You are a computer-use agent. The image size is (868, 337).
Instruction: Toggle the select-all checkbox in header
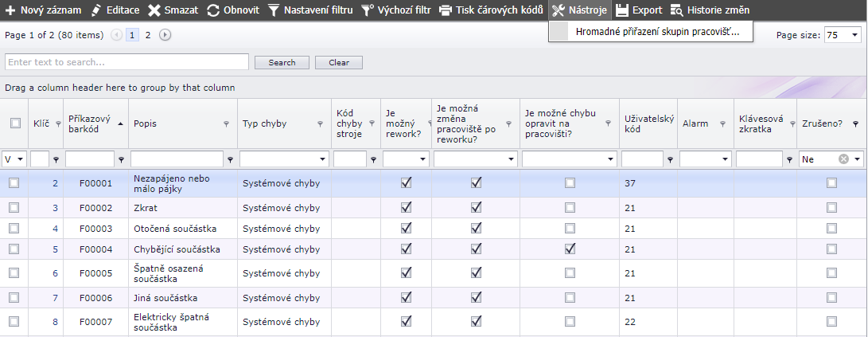(15, 123)
